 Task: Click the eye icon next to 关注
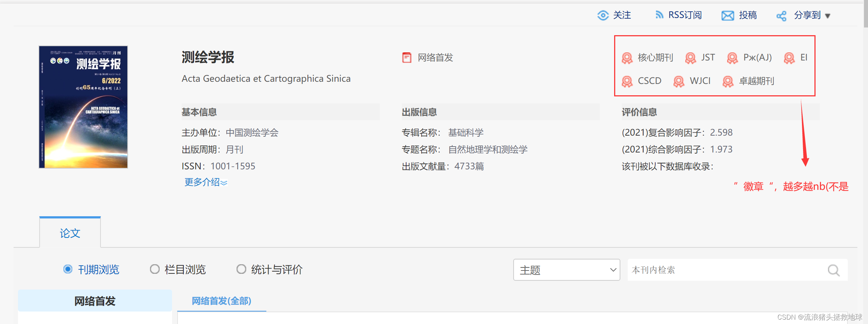(x=603, y=15)
